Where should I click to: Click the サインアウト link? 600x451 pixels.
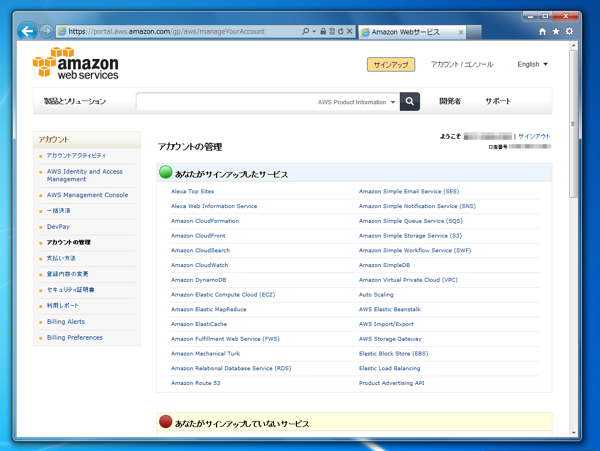(534, 136)
